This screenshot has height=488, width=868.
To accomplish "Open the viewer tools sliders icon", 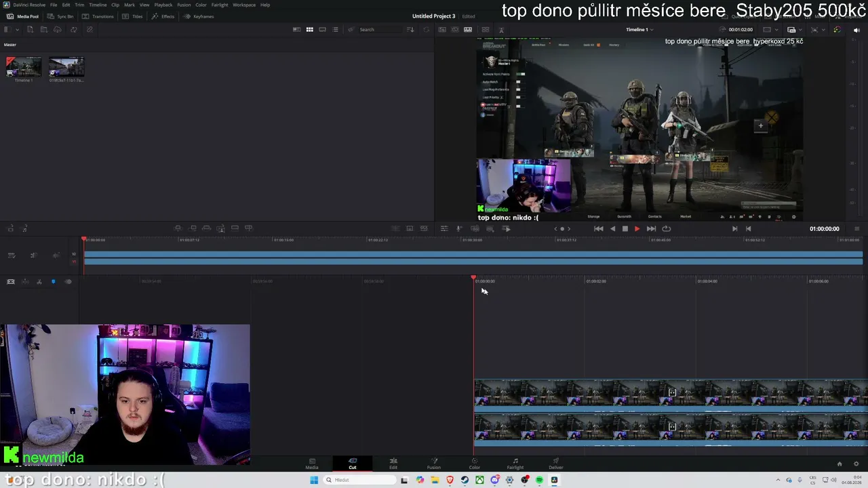I will click(444, 229).
